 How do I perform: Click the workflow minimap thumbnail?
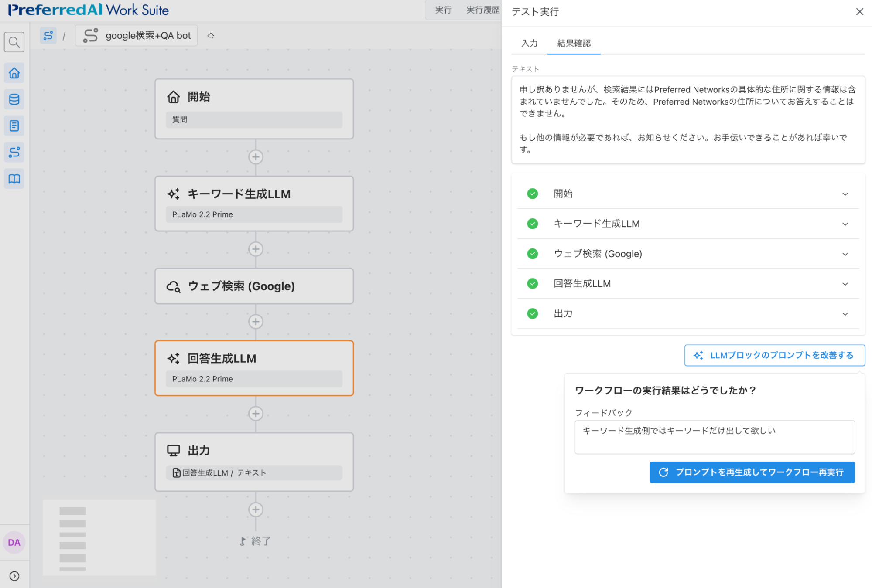coord(99,537)
